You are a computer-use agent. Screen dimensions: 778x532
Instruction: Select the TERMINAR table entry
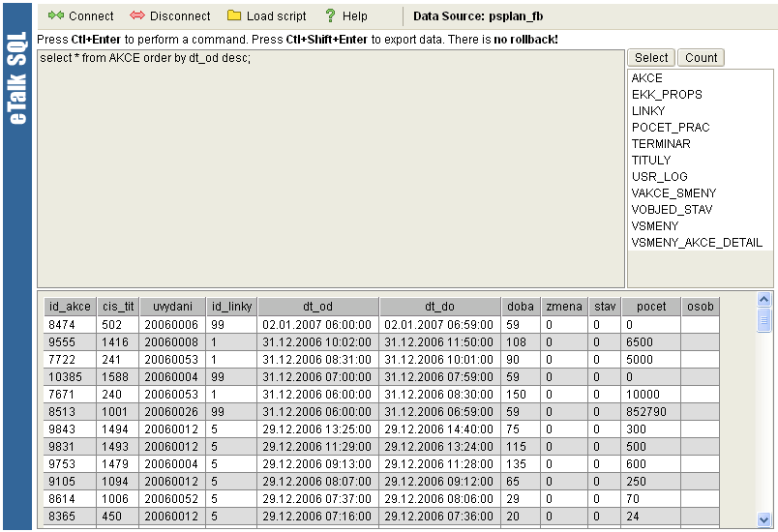coord(661,144)
